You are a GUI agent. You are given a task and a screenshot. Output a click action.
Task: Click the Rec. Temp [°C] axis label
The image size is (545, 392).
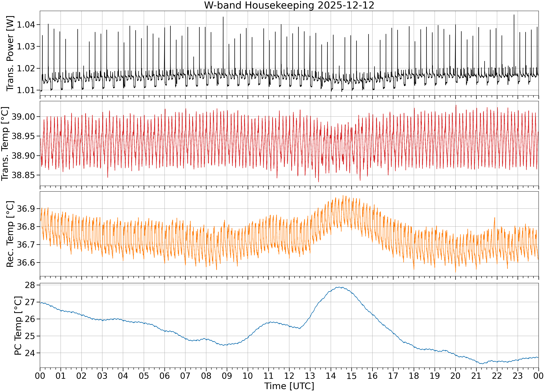pyautogui.click(x=10, y=234)
